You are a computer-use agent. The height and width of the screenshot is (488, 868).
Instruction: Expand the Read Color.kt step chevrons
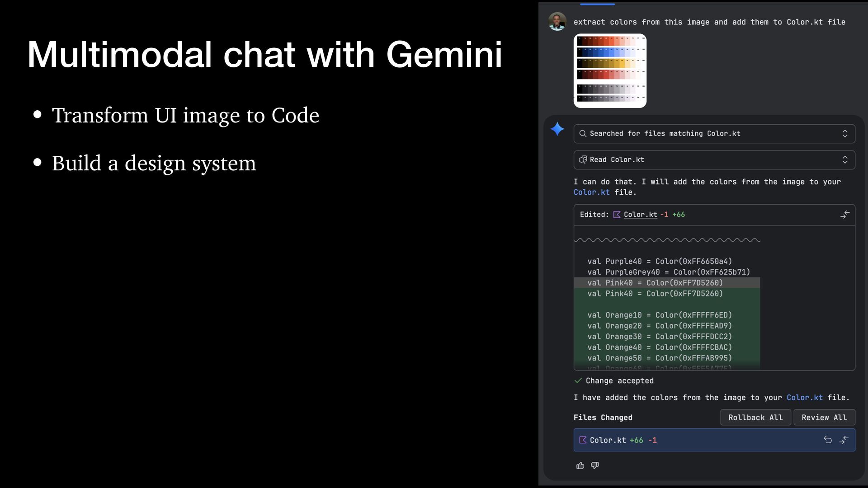click(x=844, y=160)
